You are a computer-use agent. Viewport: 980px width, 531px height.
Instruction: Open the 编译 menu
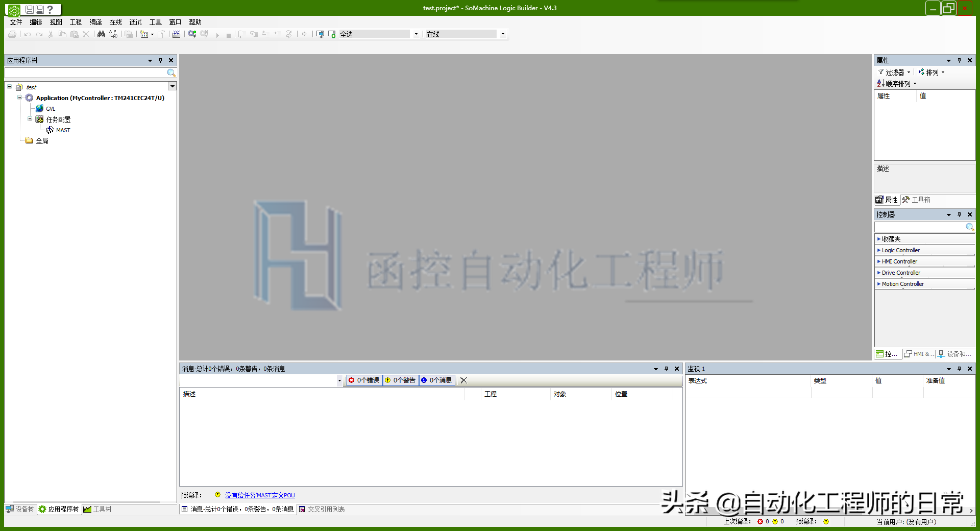pos(95,22)
